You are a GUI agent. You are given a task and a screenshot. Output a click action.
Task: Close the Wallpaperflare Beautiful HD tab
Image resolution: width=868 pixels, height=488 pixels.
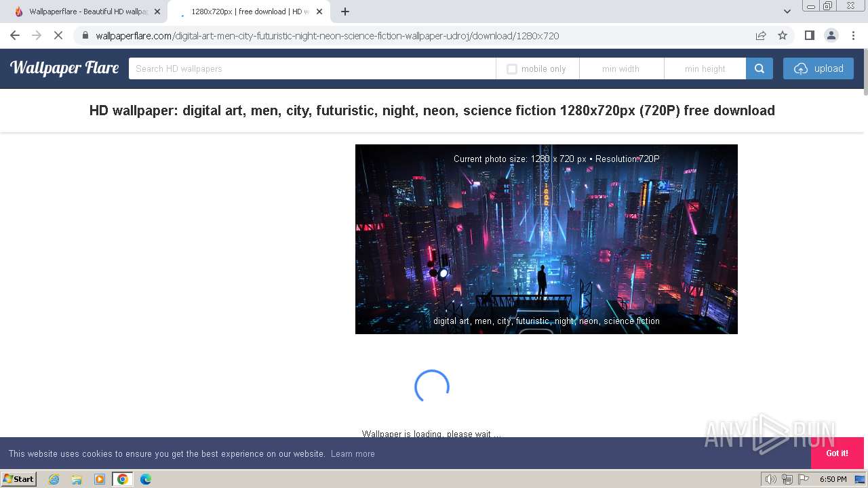157,12
